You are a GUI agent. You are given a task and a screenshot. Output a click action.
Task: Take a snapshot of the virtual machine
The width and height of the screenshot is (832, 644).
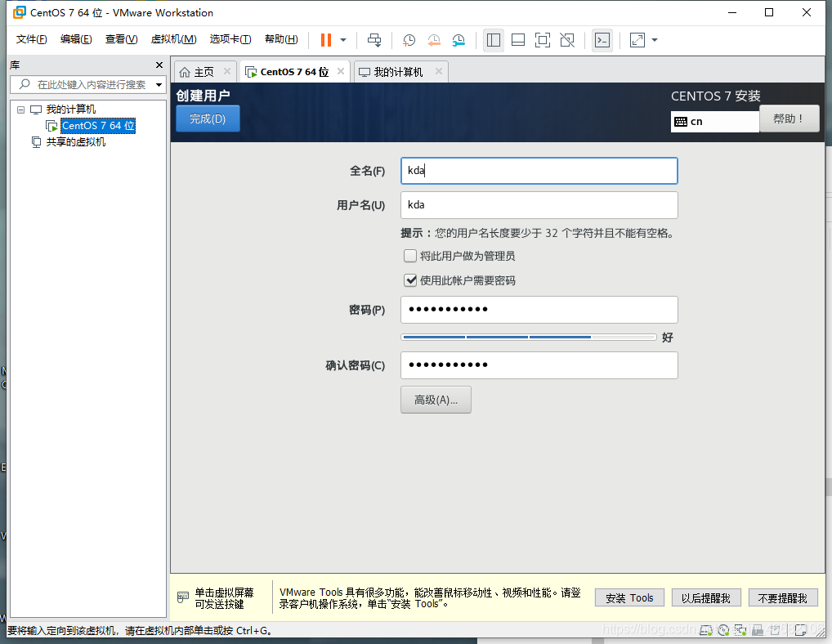point(409,40)
